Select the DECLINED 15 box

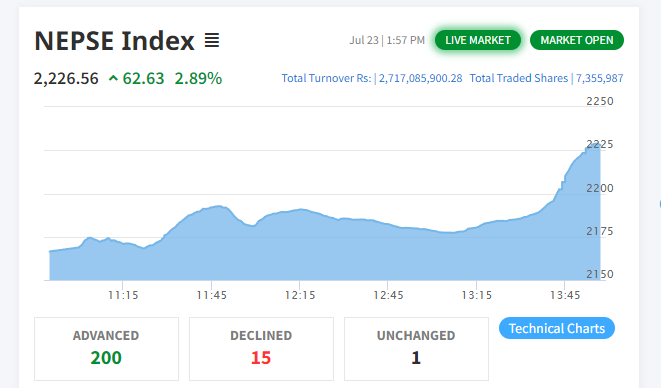261,349
